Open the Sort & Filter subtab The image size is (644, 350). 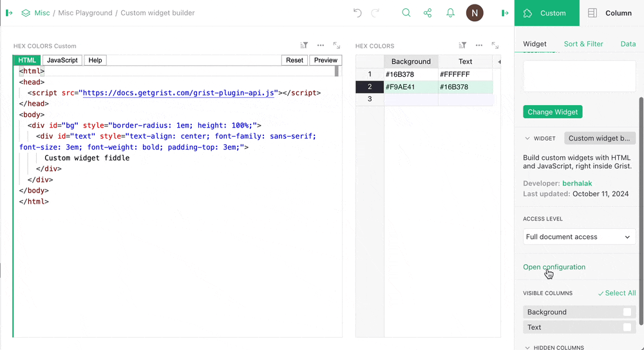(583, 44)
